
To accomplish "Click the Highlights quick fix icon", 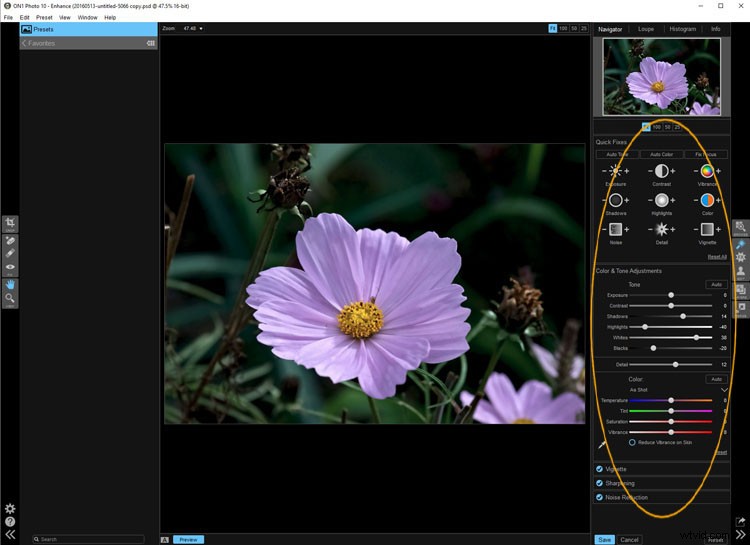I will 662,200.
